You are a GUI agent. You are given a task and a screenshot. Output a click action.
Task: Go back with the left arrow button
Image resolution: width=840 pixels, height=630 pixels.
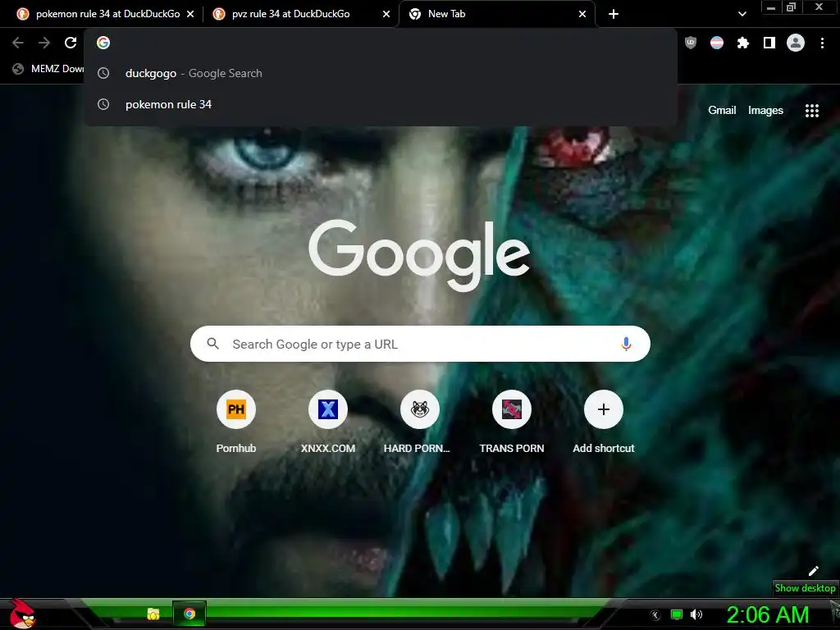coord(18,43)
